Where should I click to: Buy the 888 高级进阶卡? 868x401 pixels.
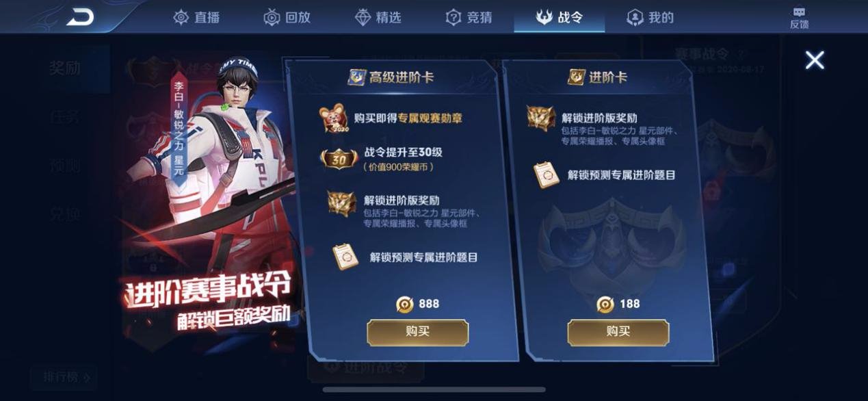pos(418,332)
